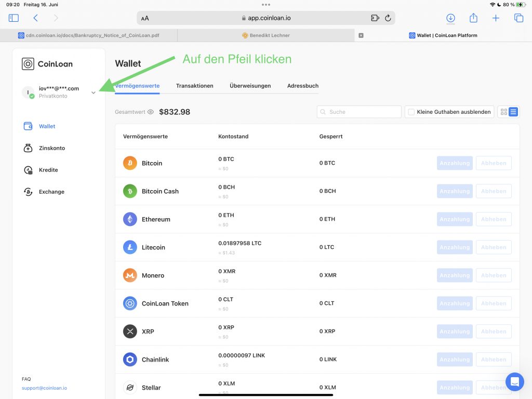
Task: Click the XRP coin icon
Action: coord(130,331)
